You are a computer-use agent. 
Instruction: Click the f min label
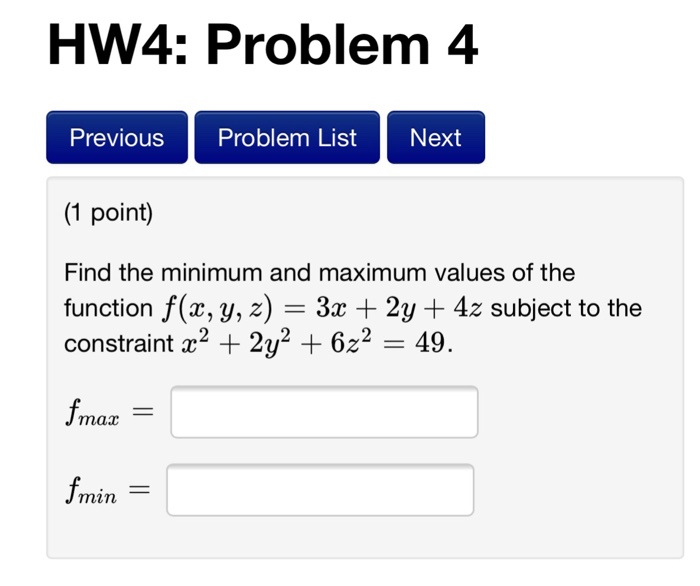(x=90, y=491)
